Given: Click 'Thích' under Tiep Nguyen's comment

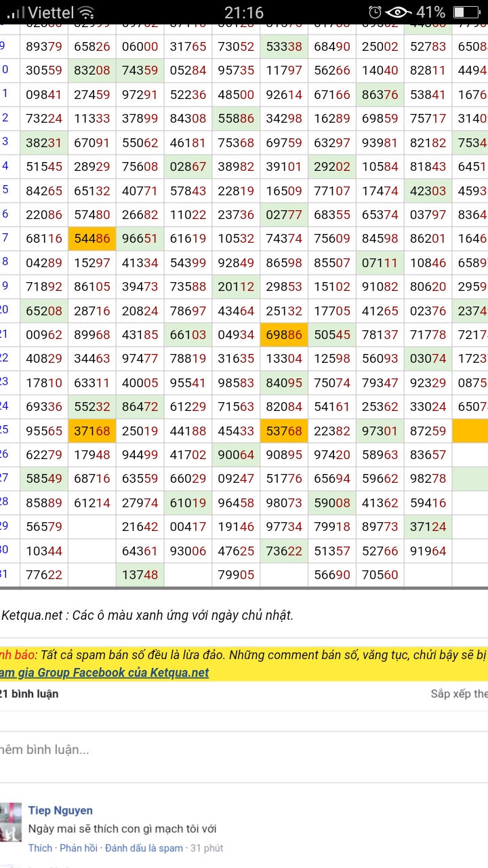Looking at the screenshot, I should click(x=40, y=848).
